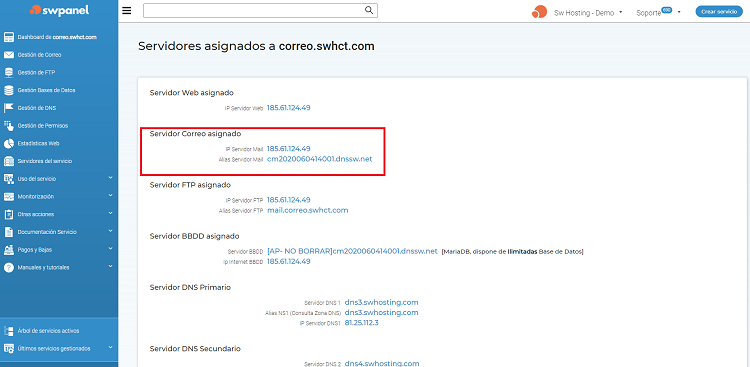This screenshot has height=367, width=750.
Task: Click the Gestión de Permisos icon
Action: [9, 126]
